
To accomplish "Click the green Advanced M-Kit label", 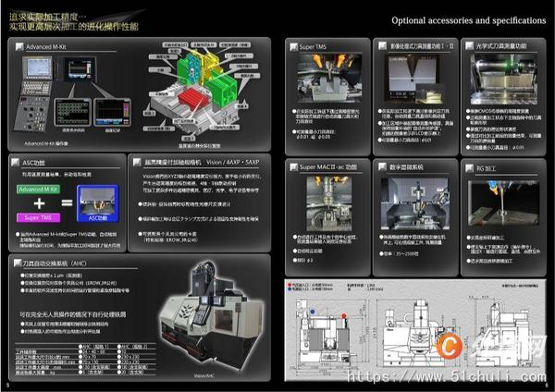I will (x=38, y=190).
